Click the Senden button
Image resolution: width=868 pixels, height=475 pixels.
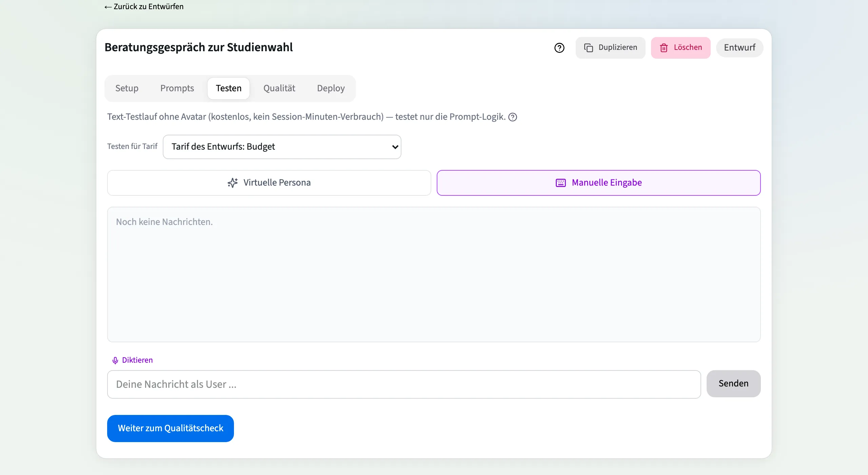tap(733, 384)
